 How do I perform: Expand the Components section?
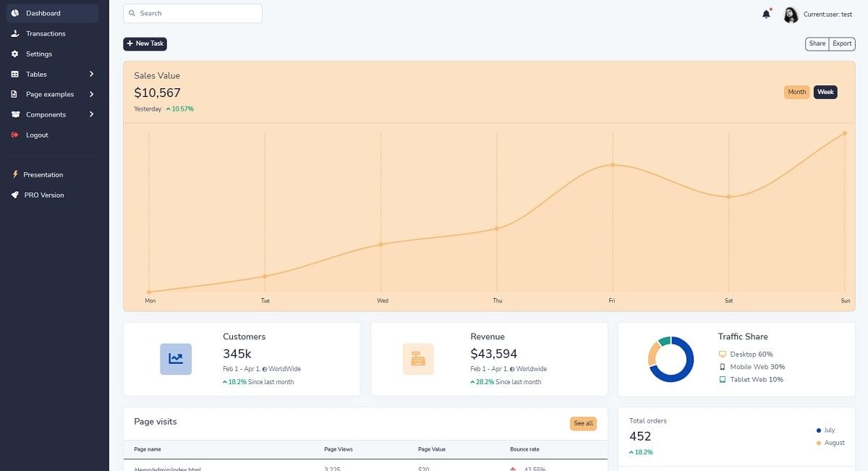pos(45,114)
